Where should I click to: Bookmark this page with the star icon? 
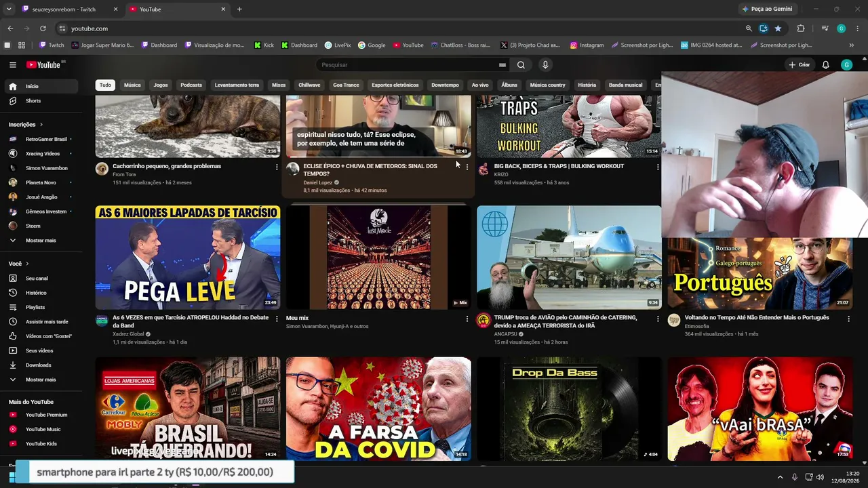[x=778, y=28]
